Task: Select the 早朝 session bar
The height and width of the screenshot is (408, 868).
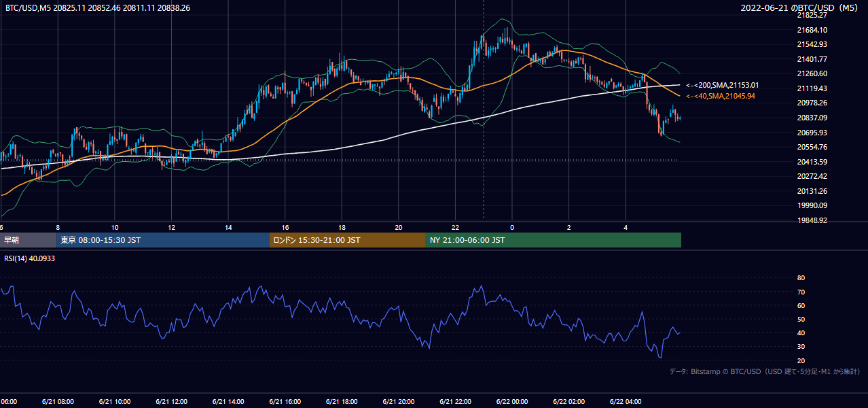Action: click(x=28, y=240)
